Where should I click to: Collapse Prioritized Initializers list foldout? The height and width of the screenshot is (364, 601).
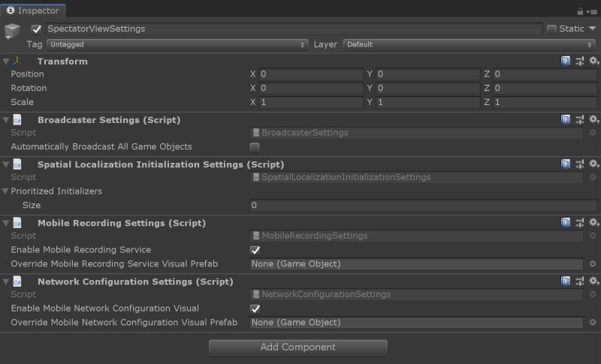click(5, 191)
